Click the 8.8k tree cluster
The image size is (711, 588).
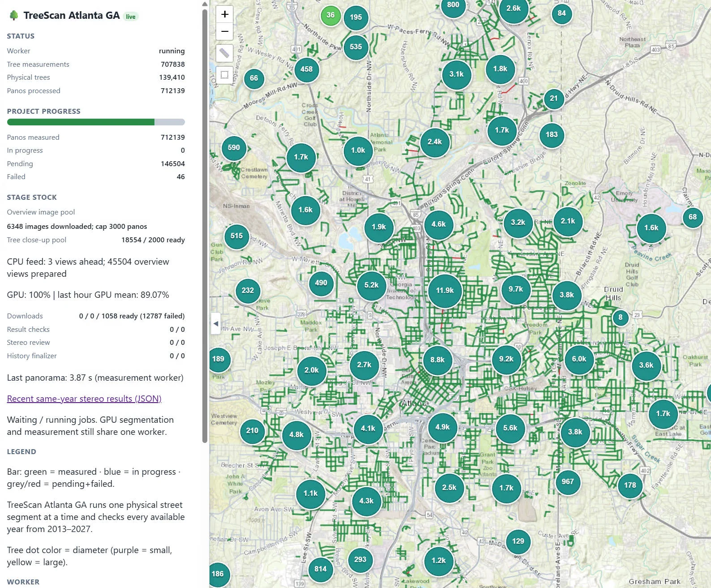pyautogui.click(x=437, y=360)
